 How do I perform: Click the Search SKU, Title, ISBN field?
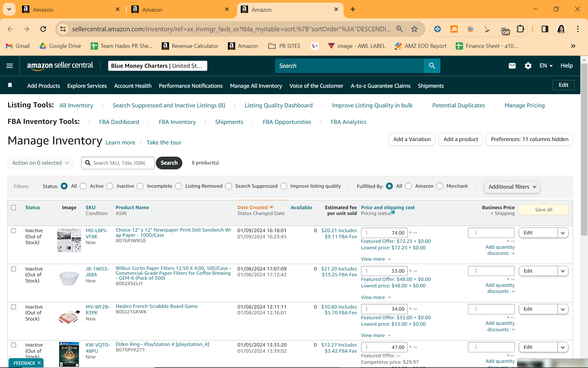[x=118, y=163]
